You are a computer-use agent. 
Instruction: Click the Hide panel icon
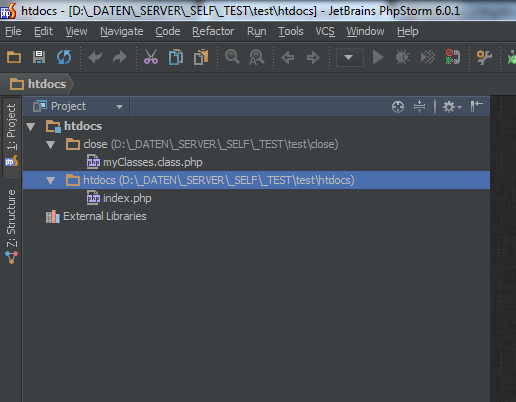tap(477, 106)
